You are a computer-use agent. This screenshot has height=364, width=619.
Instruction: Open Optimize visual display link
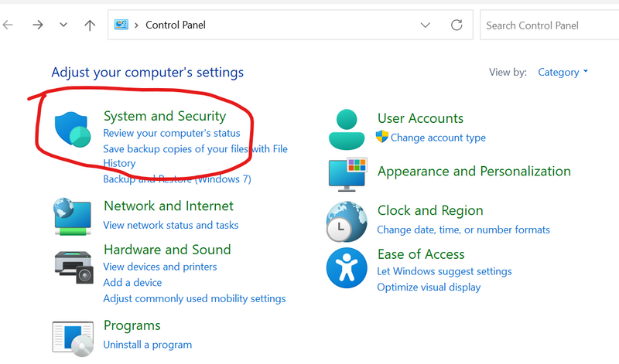pyautogui.click(x=429, y=287)
